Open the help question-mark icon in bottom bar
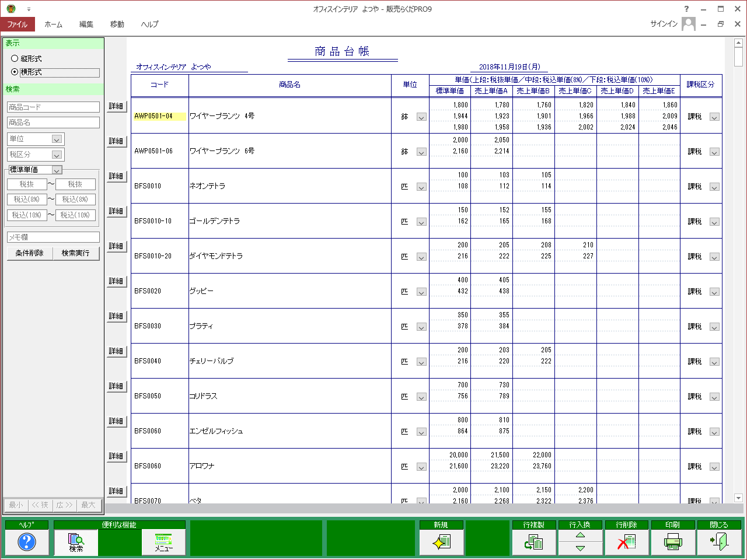 (x=27, y=542)
